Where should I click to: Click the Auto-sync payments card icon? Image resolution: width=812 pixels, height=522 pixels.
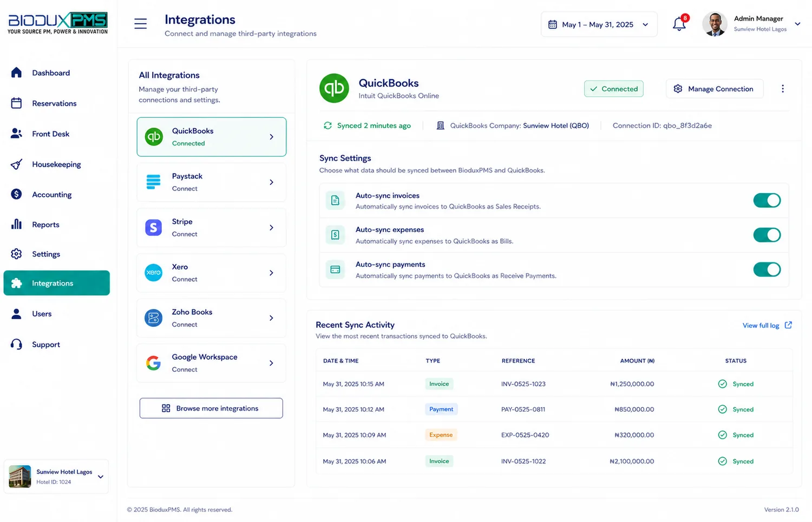335,269
